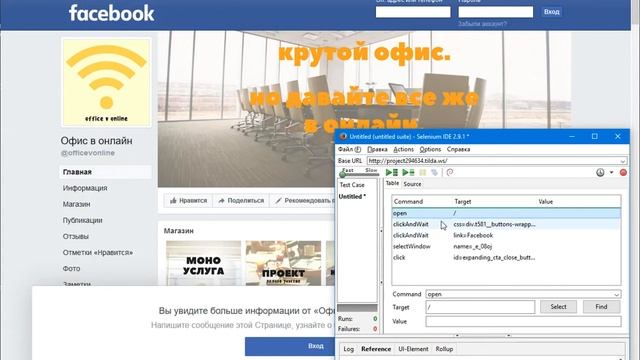Click the forgot account link in Facebook header
The image size is (640, 360).
point(482,24)
